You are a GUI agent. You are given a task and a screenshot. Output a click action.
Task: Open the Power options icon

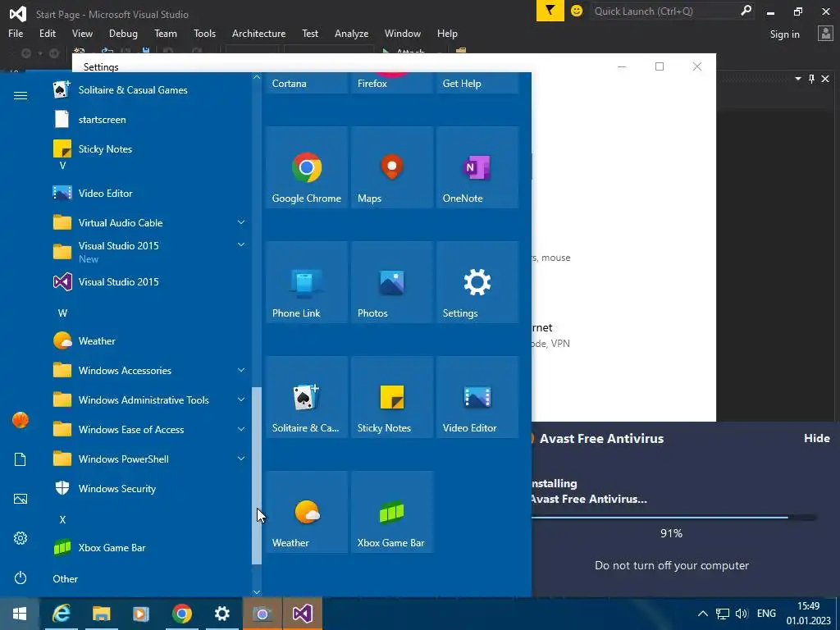pos(21,577)
